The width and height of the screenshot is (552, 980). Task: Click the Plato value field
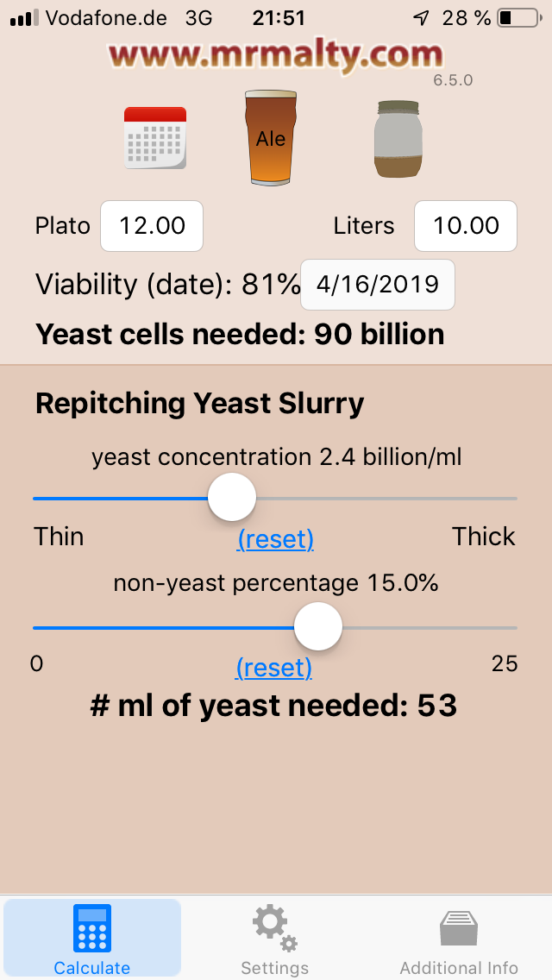point(152,226)
